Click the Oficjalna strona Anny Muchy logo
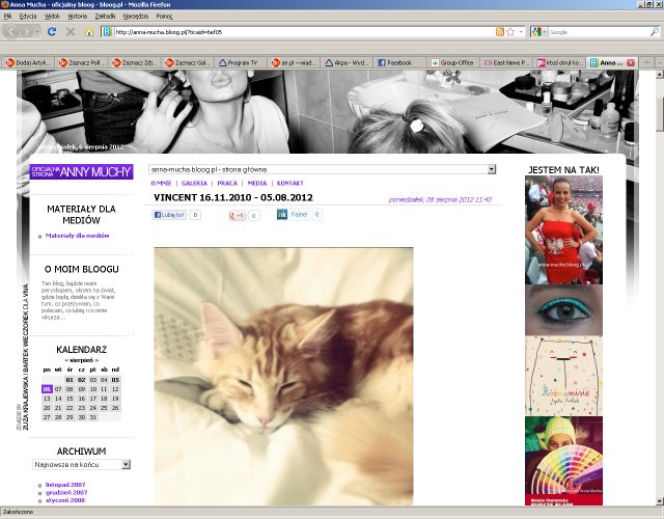The height and width of the screenshot is (519, 664). point(81,172)
